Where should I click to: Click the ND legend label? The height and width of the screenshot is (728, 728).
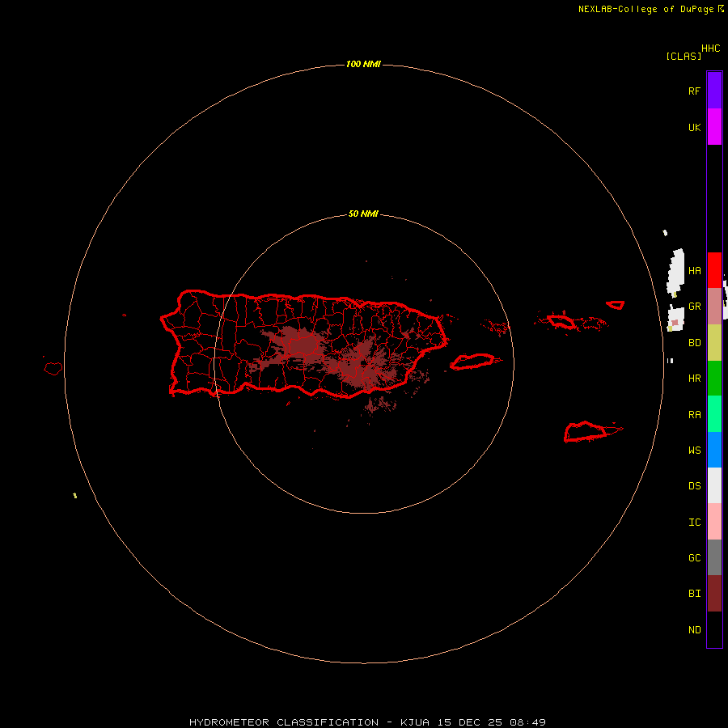coord(694,629)
